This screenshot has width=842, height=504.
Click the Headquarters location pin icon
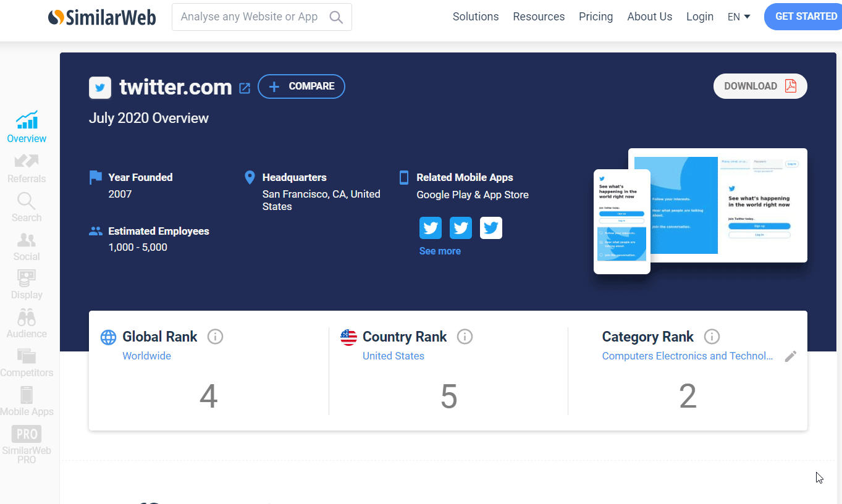pos(250,178)
